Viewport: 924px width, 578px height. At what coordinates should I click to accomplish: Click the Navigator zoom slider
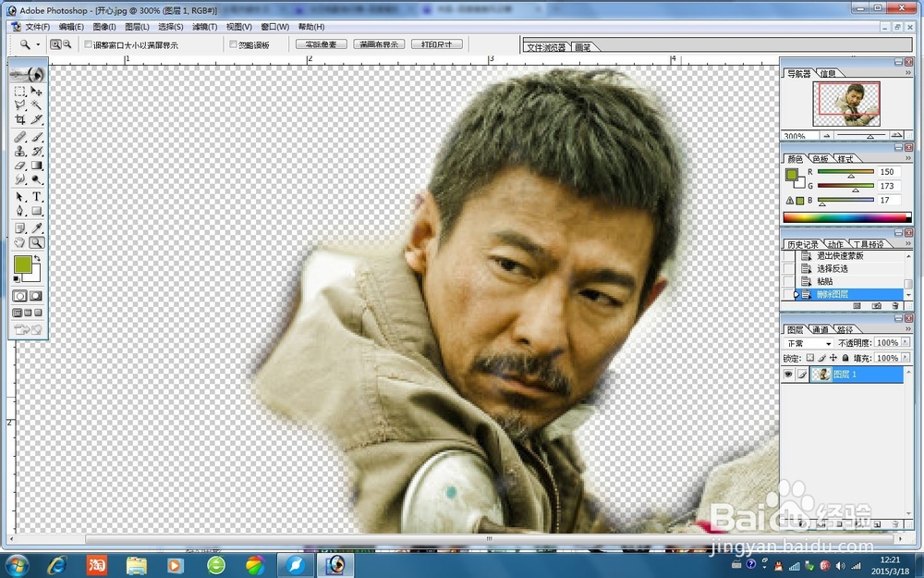[869, 136]
